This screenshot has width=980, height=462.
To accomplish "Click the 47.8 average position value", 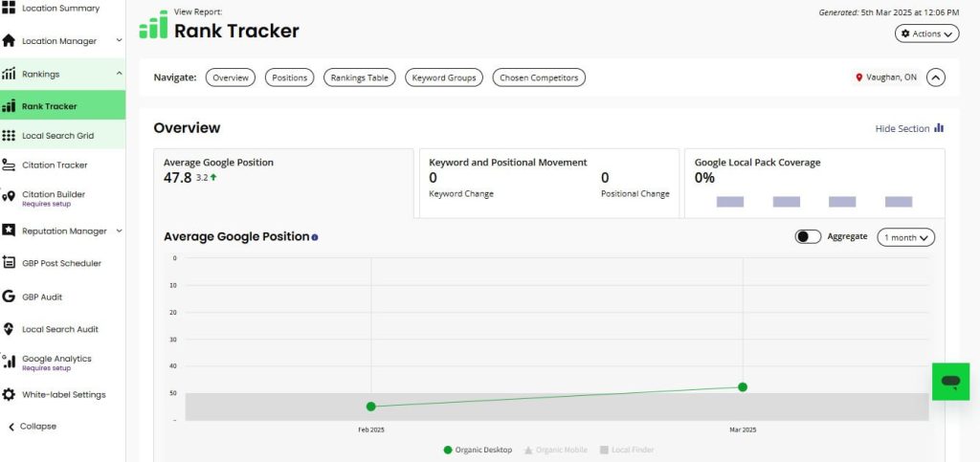I will tap(177, 178).
